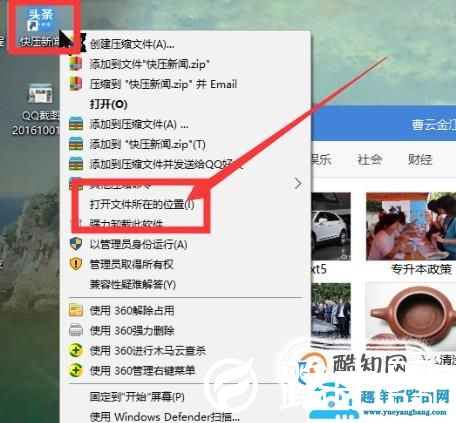Open the 财经 tab in news window
This screenshot has width=456, height=423.
pos(420,160)
